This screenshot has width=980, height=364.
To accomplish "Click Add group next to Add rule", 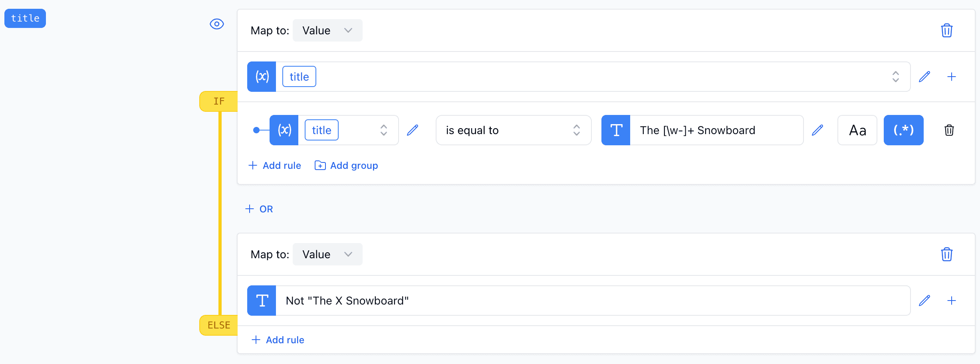I will [x=346, y=165].
